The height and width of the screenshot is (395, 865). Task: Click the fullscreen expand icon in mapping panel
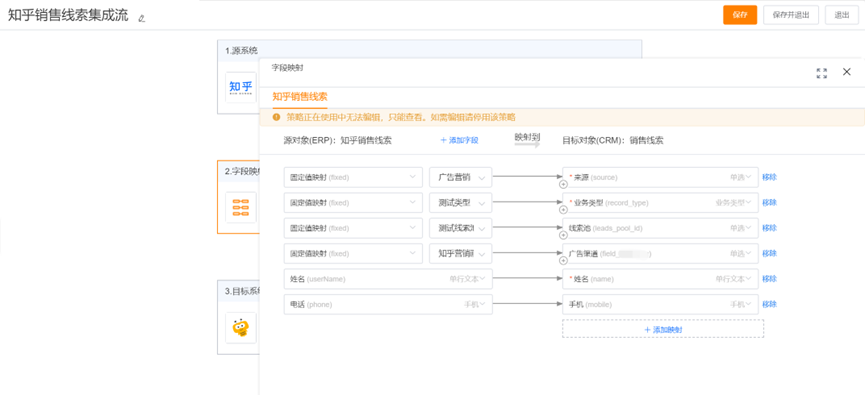tap(821, 73)
